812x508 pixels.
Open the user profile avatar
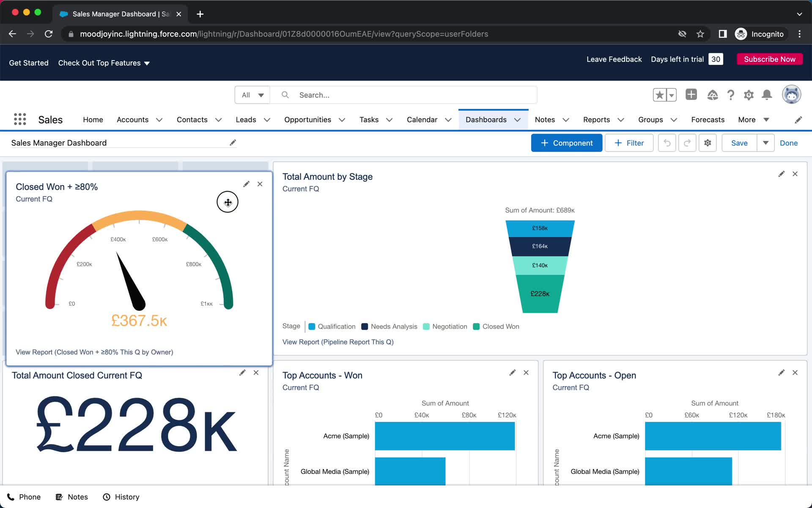[x=791, y=94]
